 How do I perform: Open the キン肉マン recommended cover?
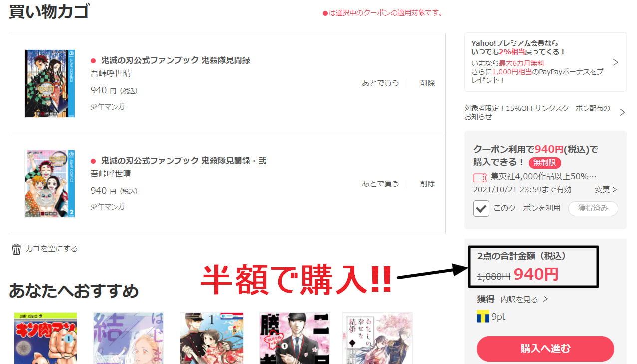click(45, 338)
